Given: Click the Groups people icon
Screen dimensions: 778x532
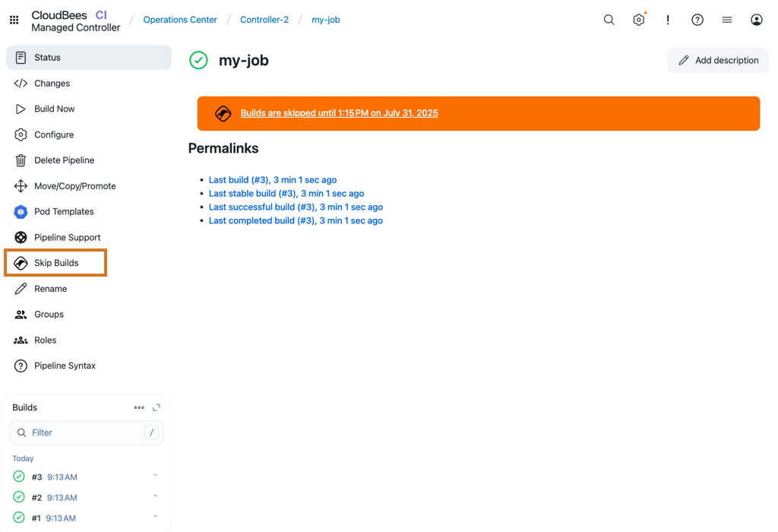Looking at the screenshot, I should click(x=21, y=315).
